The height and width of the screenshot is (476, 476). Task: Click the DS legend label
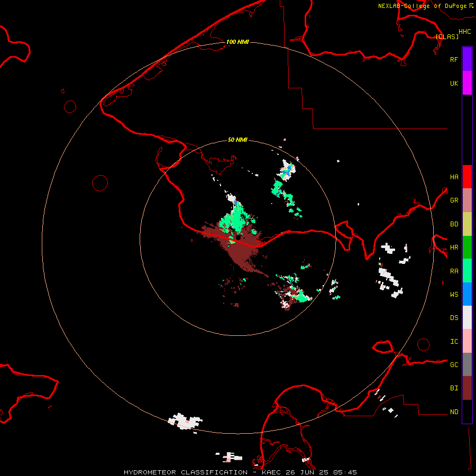pyautogui.click(x=454, y=318)
